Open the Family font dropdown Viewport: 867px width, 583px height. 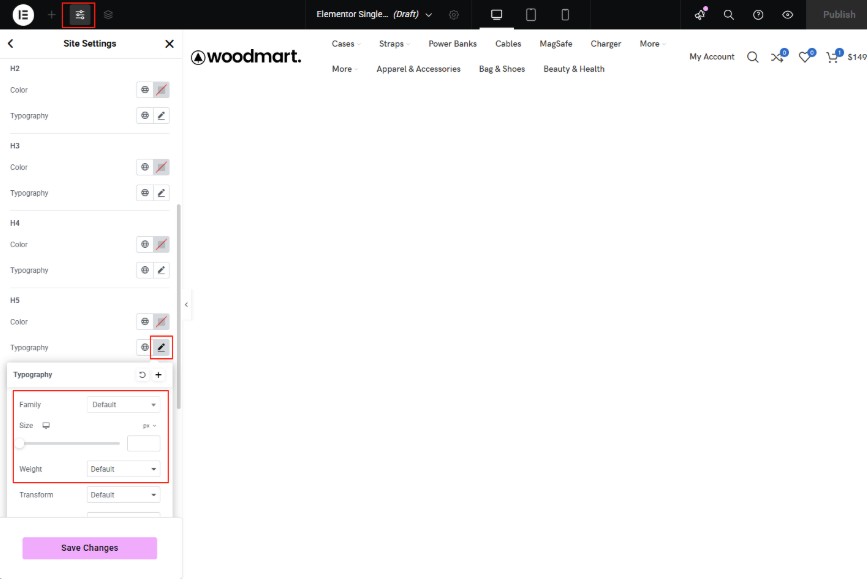click(x=124, y=405)
